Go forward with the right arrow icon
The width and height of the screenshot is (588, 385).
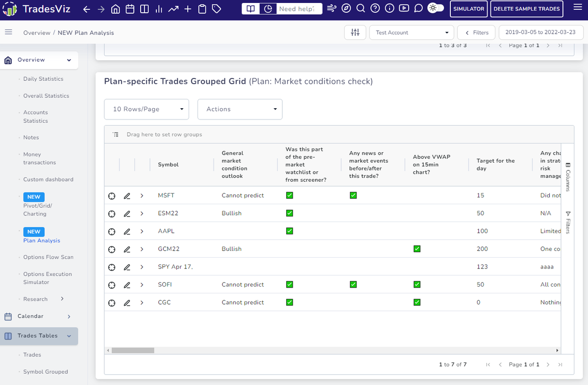pos(101,9)
